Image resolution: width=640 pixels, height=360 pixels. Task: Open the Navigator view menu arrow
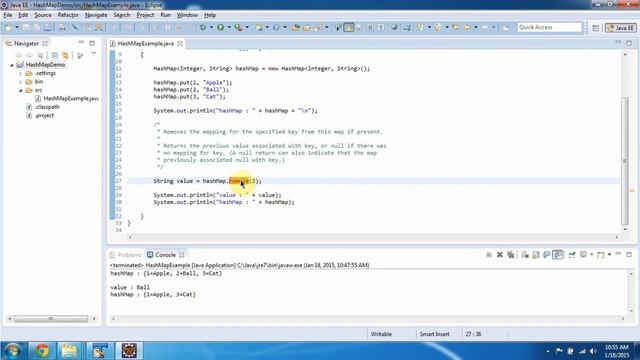pyautogui.click(x=93, y=54)
